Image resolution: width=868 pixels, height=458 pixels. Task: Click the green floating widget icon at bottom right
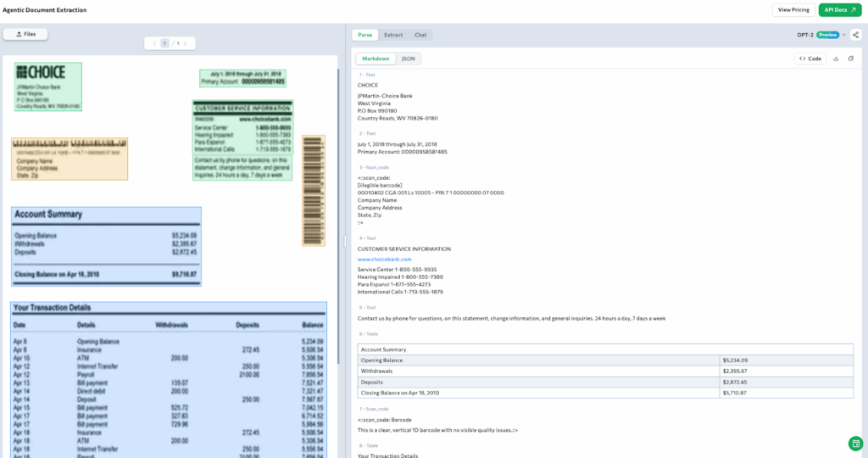coord(855,444)
